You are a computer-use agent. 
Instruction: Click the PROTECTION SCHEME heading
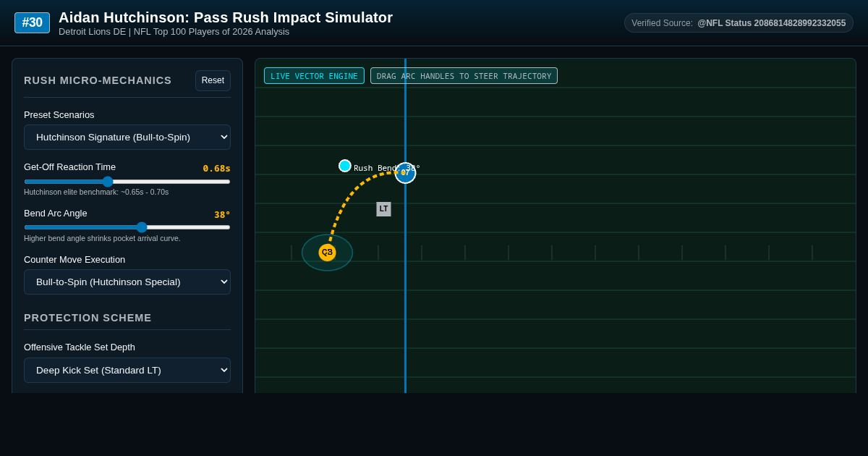pyautogui.click(x=88, y=318)
